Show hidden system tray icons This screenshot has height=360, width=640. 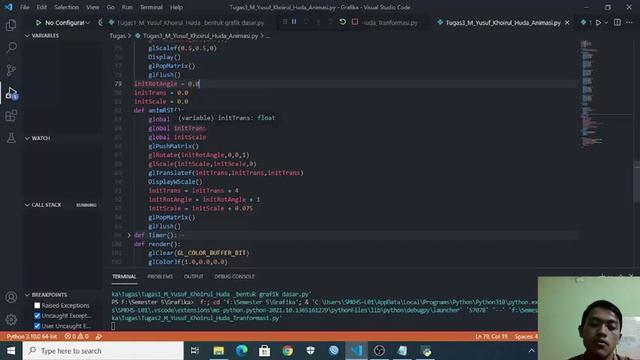[x=531, y=351]
